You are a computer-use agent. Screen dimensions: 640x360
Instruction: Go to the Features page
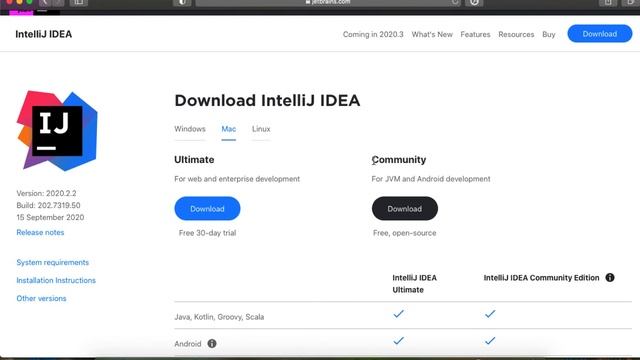coord(475,34)
